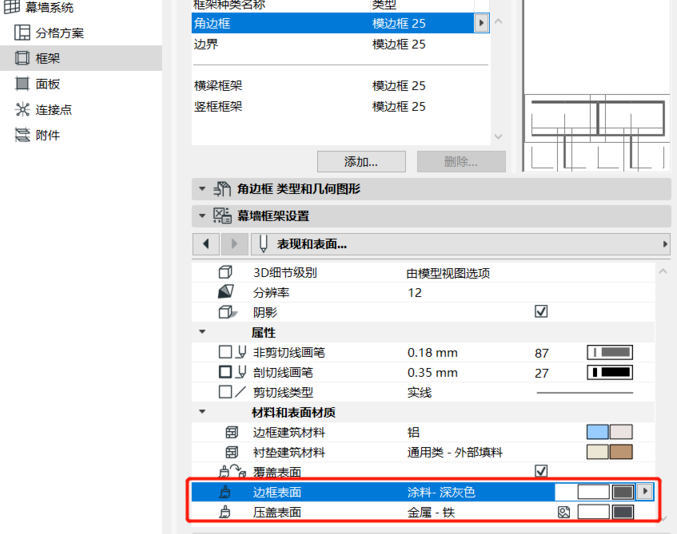Click the 幕墙框架设置 panel icon
Viewport: 677px width, 534px height.
click(x=222, y=215)
